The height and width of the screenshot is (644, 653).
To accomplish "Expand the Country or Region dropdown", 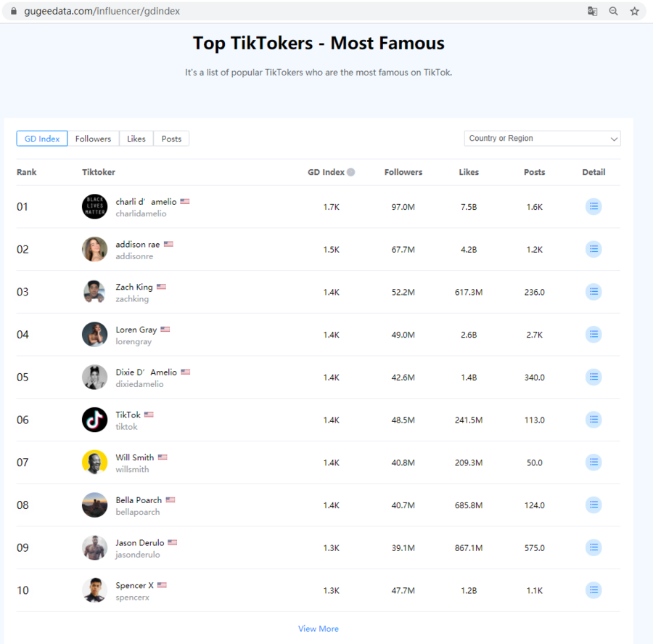I will click(x=542, y=139).
